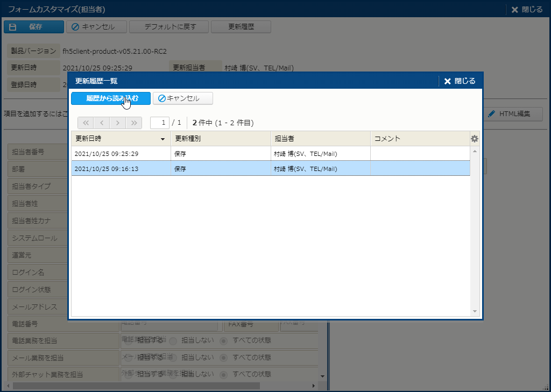
Task: Go to the previous history page
Action: (102, 123)
